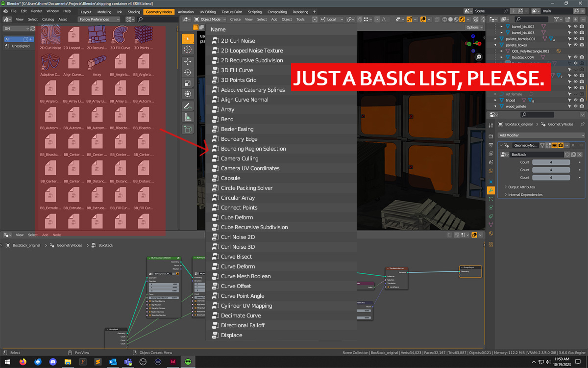This screenshot has height=368, width=588.
Task: Select the Cursor tool in viewport toolbar
Action: click(x=188, y=50)
